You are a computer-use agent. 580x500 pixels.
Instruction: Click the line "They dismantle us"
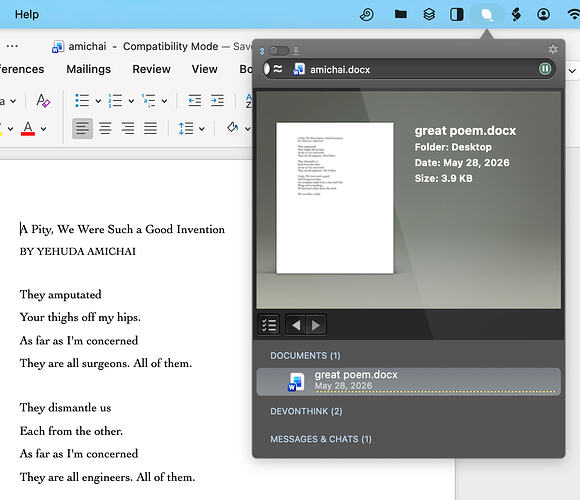click(65, 408)
